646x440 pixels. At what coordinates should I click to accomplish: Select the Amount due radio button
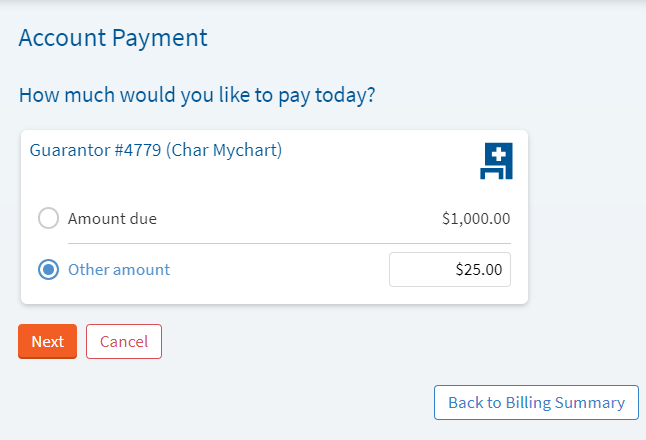tap(48, 218)
